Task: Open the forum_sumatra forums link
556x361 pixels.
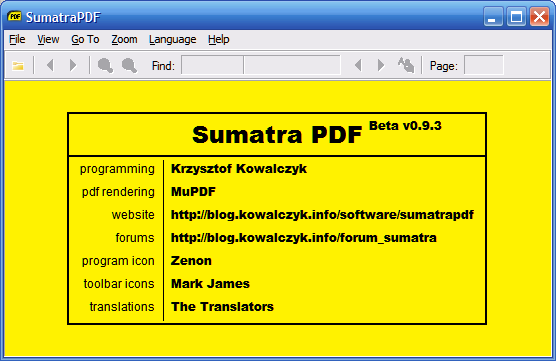Action: tap(304, 238)
